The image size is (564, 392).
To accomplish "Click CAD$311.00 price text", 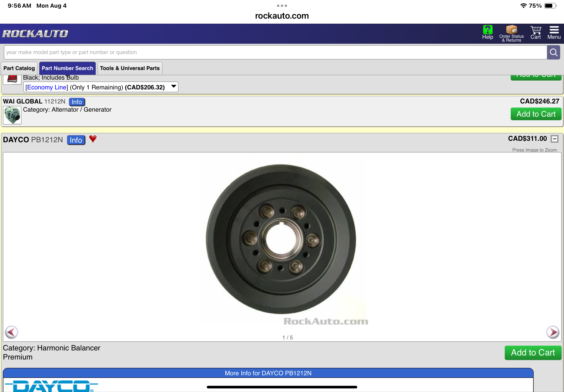I will (x=527, y=139).
